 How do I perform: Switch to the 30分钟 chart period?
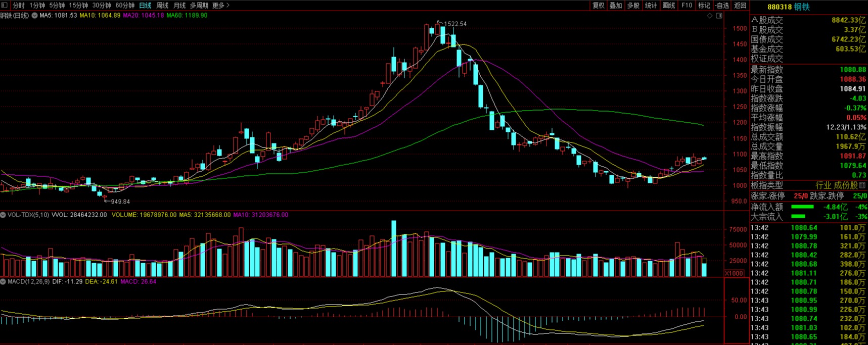[x=102, y=6]
